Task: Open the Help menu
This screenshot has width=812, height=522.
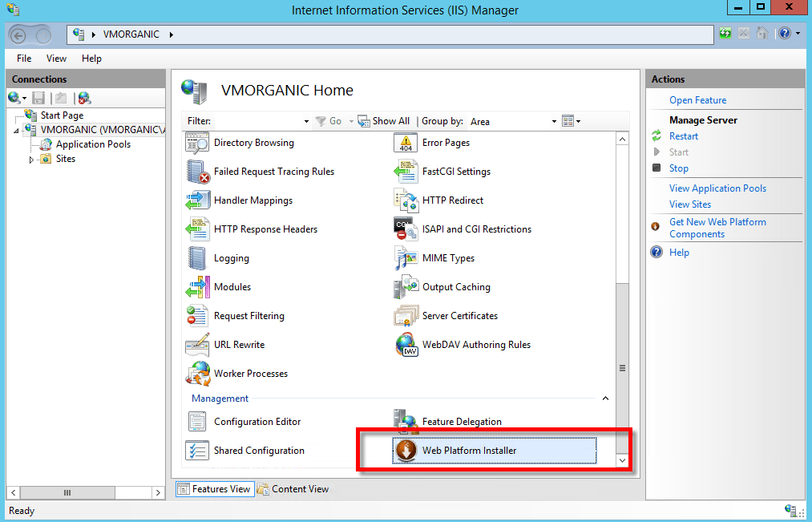Action: click(x=91, y=59)
